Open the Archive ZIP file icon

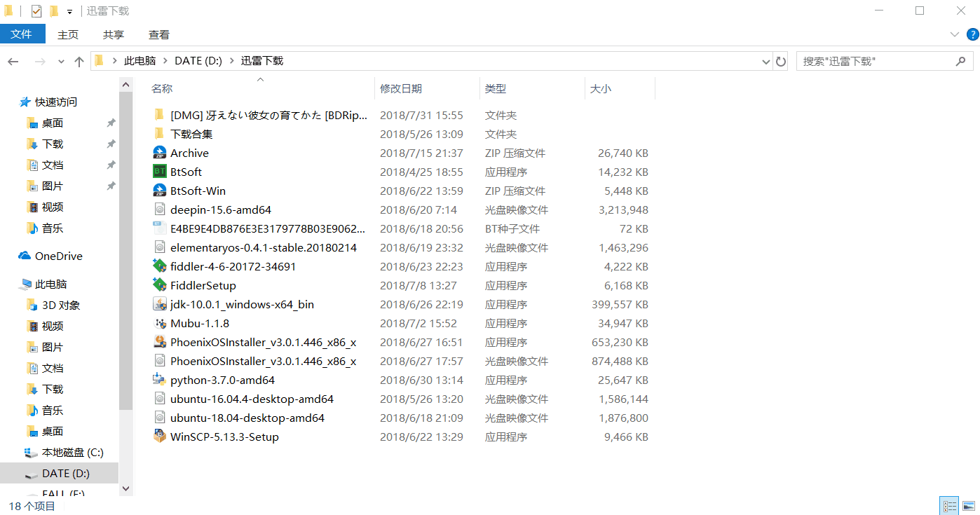point(159,153)
